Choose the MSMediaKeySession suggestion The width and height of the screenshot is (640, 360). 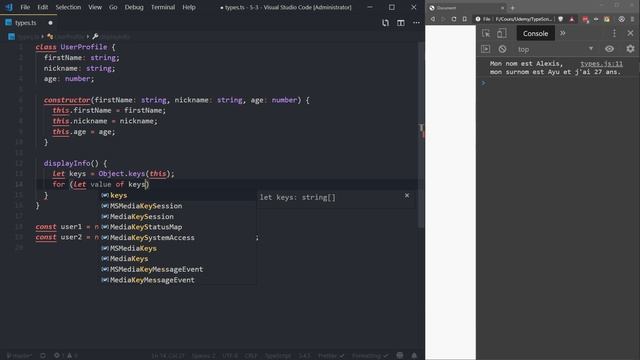tap(178, 206)
